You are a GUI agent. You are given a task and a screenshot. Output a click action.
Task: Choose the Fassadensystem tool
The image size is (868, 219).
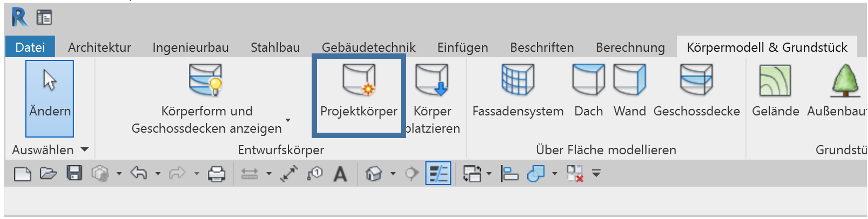coord(517,80)
